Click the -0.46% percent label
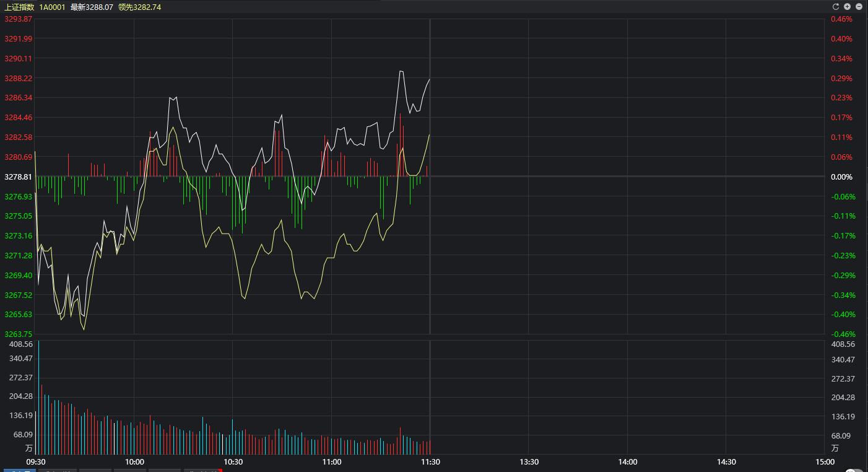The height and width of the screenshot is (472, 868). (x=843, y=334)
